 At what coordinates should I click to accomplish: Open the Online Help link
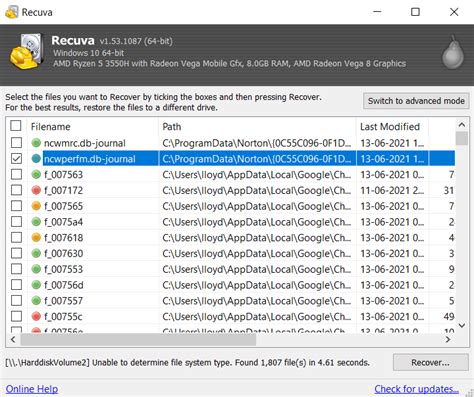tap(32, 389)
